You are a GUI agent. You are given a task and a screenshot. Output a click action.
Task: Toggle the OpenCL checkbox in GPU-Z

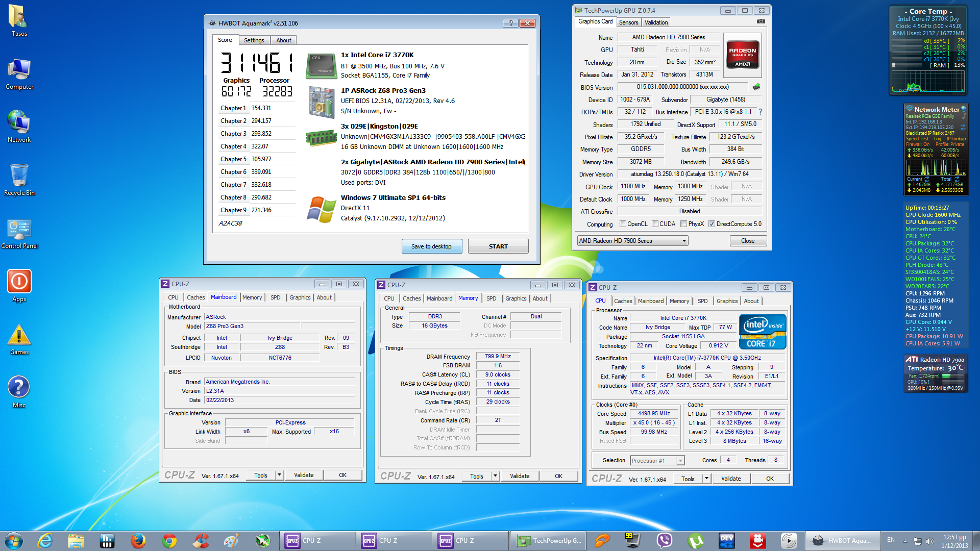[623, 224]
